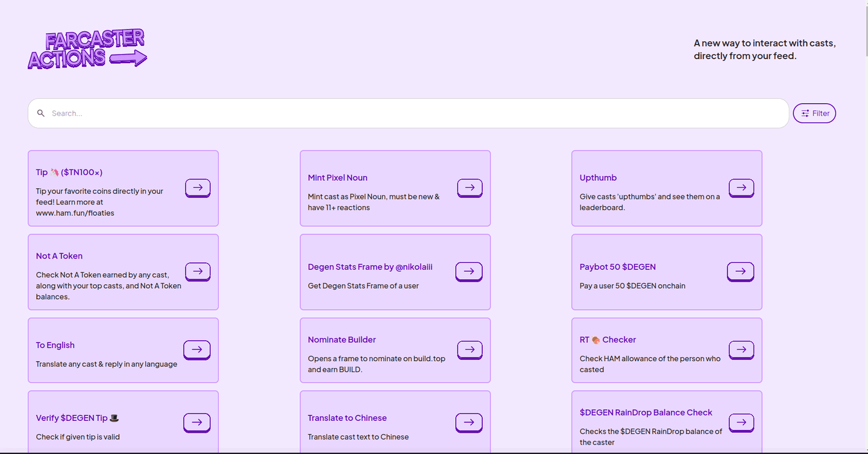Open the Filter button
The image size is (868, 454).
(x=814, y=113)
